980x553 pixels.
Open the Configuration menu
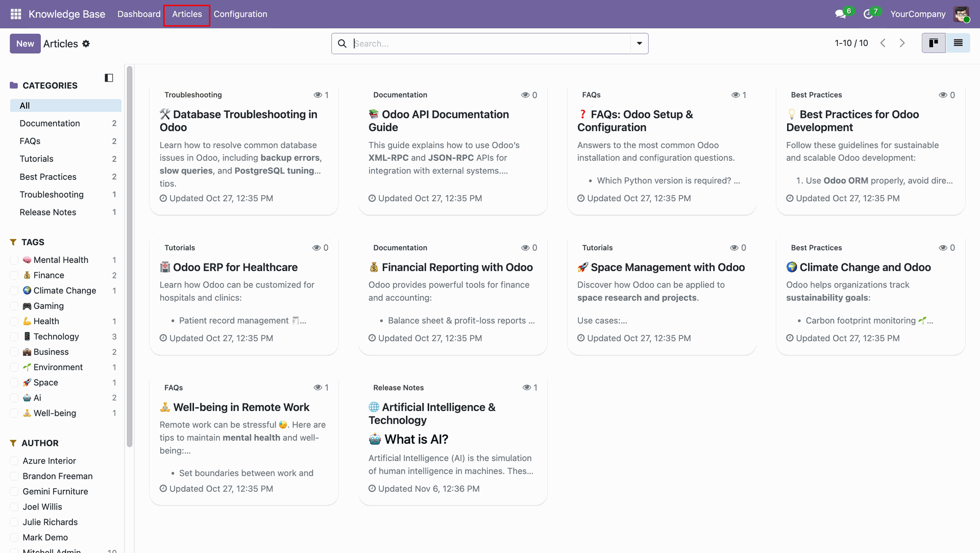pyautogui.click(x=240, y=14)
